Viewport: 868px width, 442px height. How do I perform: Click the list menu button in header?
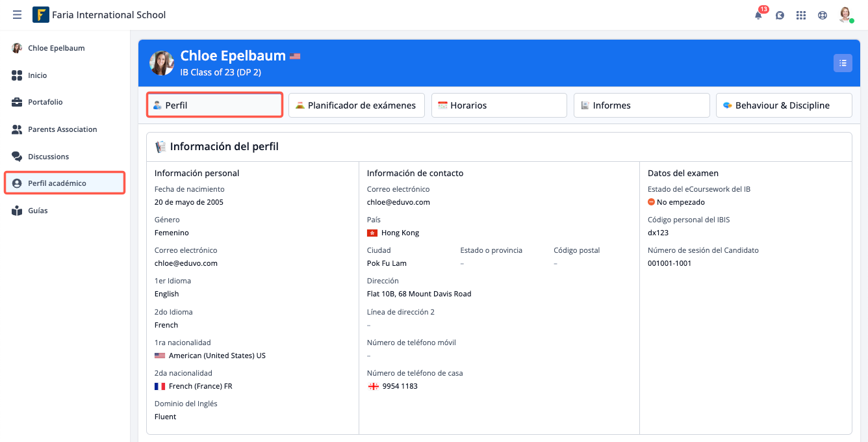[x=843, y=63]
